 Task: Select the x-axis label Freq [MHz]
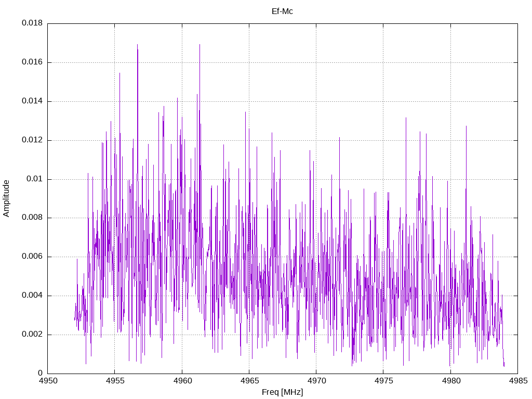click(282, 392)
